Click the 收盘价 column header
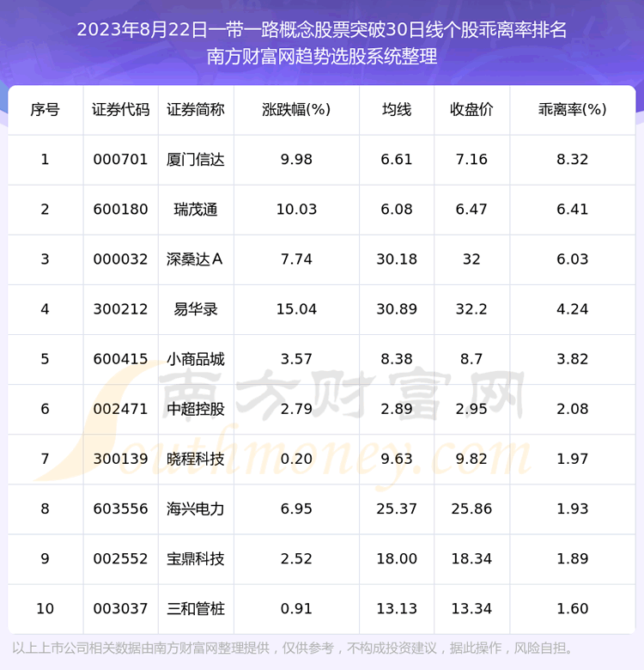Image resolution: width=644 pixels, height=670 pixels. click(x=471, y=110)
